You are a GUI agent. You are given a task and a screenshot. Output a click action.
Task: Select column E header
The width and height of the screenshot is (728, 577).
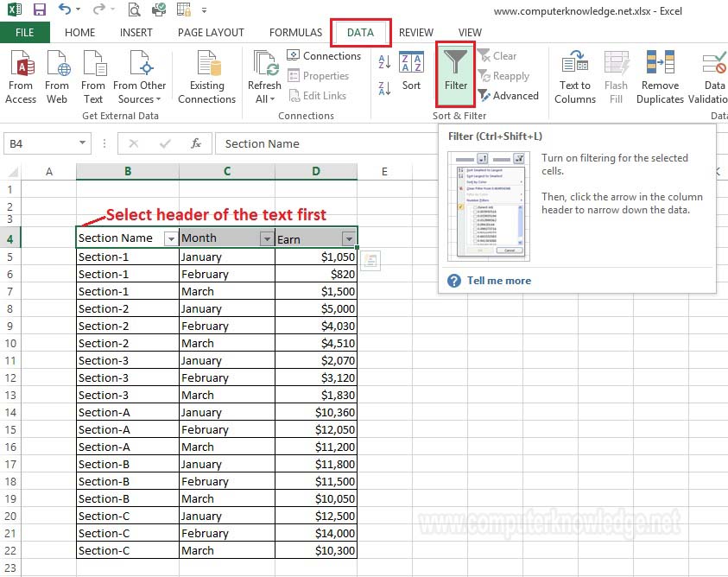click(384, 171)
